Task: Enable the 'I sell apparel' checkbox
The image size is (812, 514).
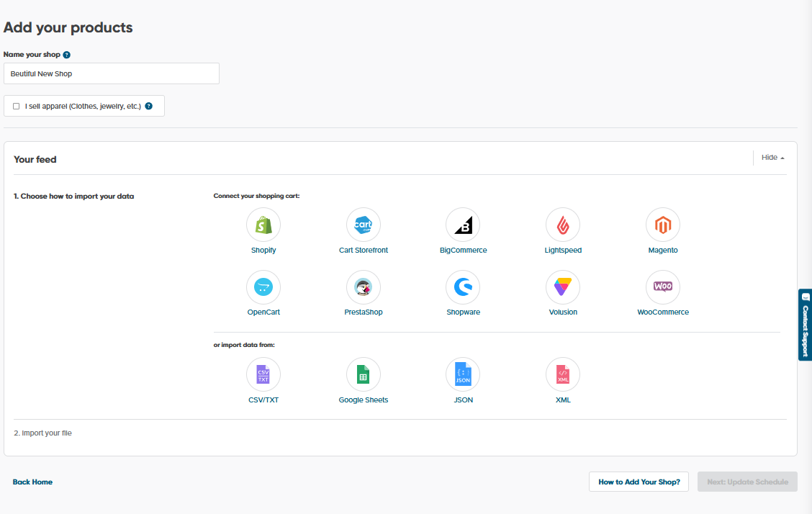Action: (x=16, y=105)
